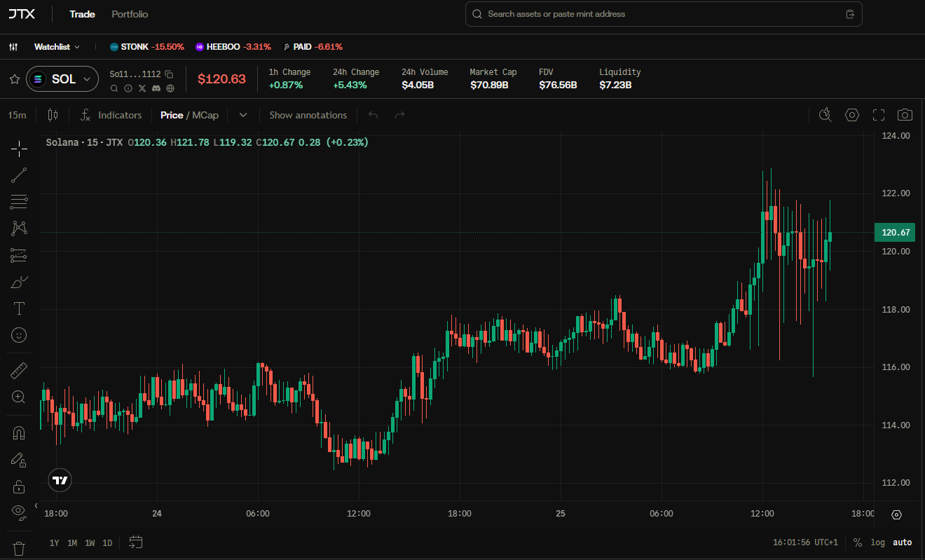Toggle magnet mode for drawings
Viewport: 925px width, 560px height.
(x=19, y=432)
